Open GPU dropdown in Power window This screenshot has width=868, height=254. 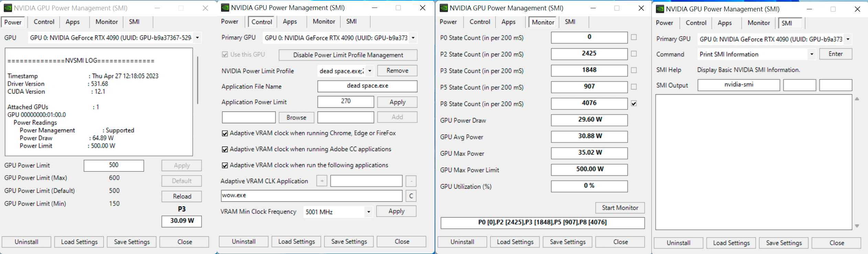[x=197, y=38]
